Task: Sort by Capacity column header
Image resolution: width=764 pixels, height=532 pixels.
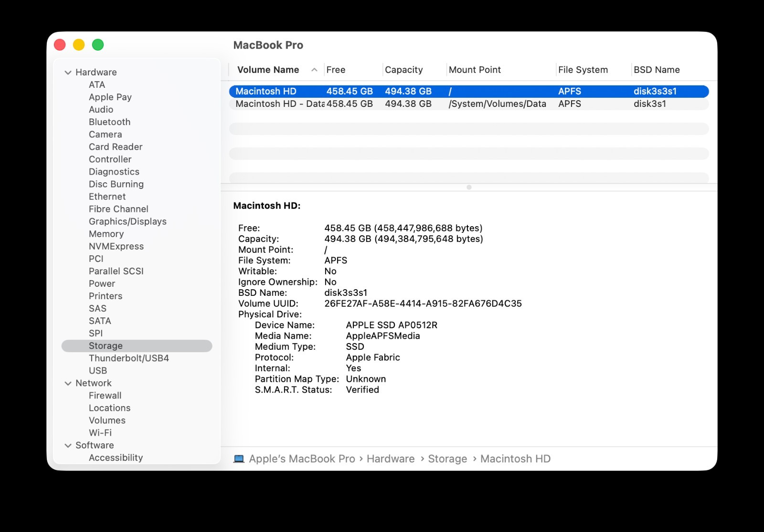Action: coord(403,70)
